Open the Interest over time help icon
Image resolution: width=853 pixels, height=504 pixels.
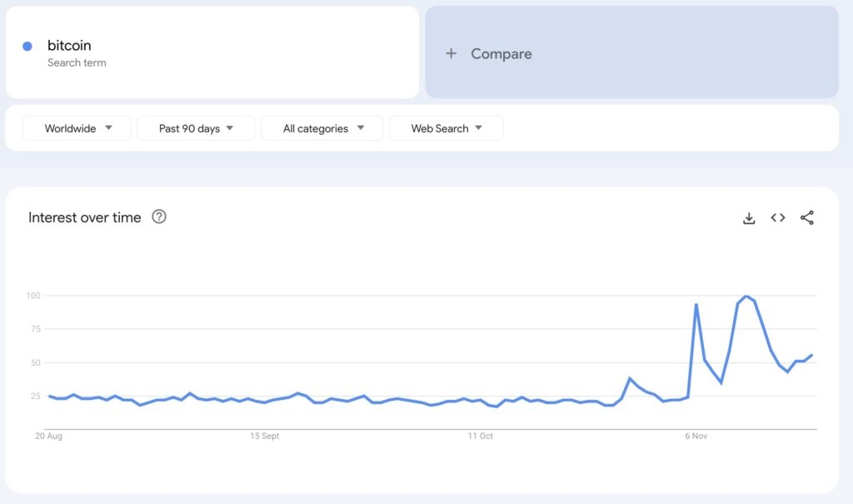point(159,217)
